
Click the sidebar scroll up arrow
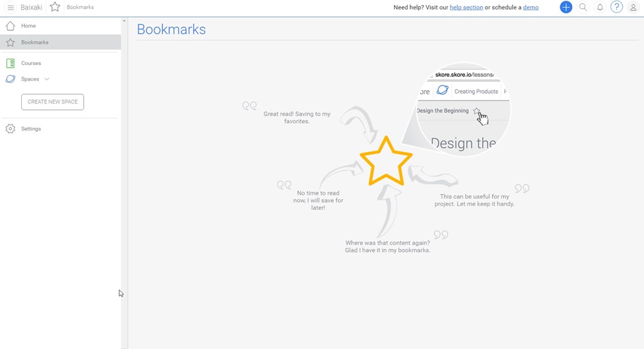tap(124, 21)
